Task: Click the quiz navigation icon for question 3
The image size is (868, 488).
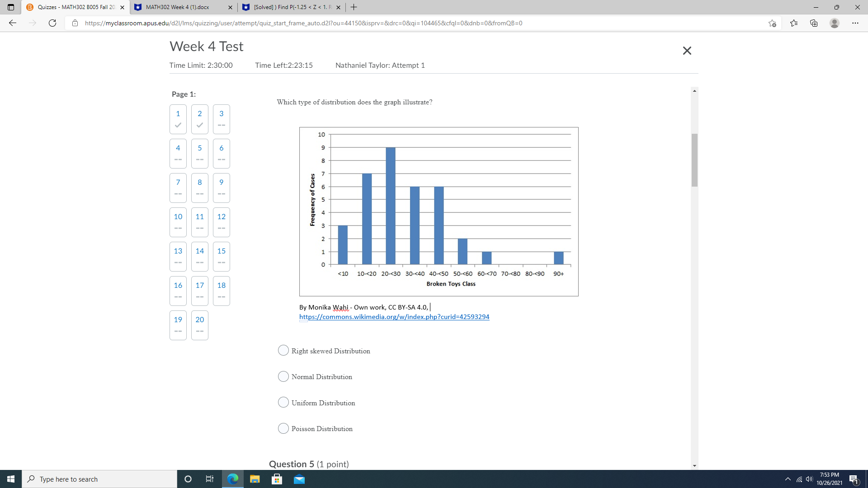Action: 221,118
